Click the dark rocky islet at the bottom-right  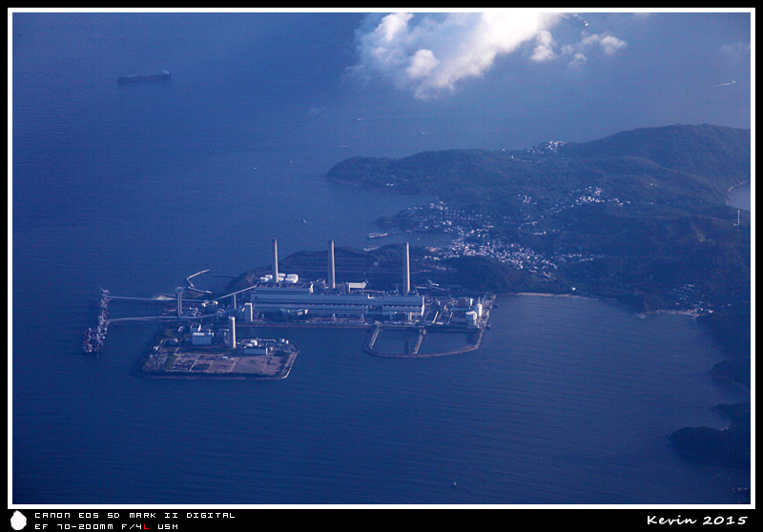711,443
